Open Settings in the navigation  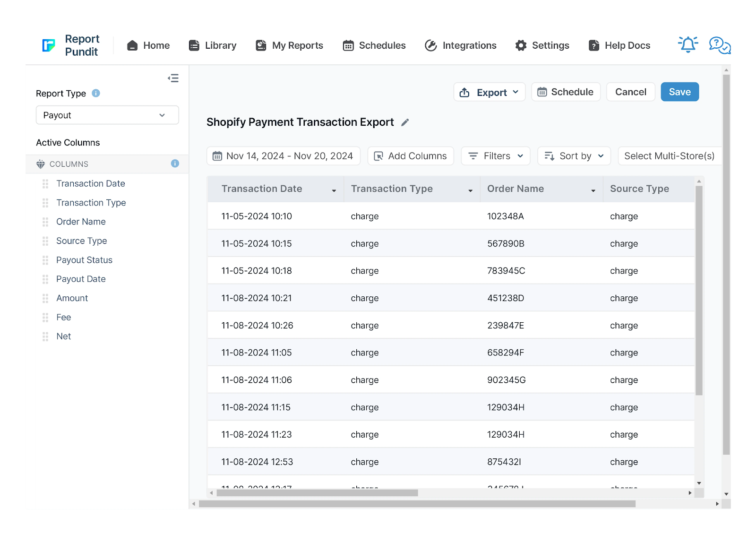coord(542,45)
